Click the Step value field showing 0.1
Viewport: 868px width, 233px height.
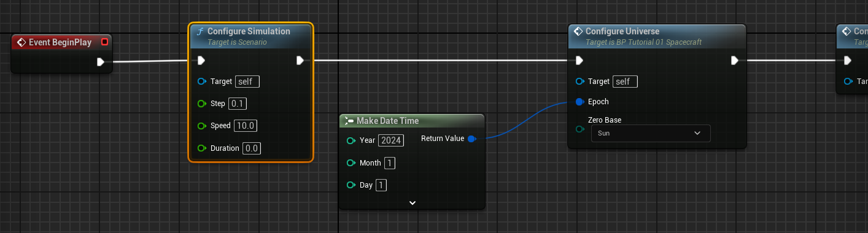(x=238, y=103)
